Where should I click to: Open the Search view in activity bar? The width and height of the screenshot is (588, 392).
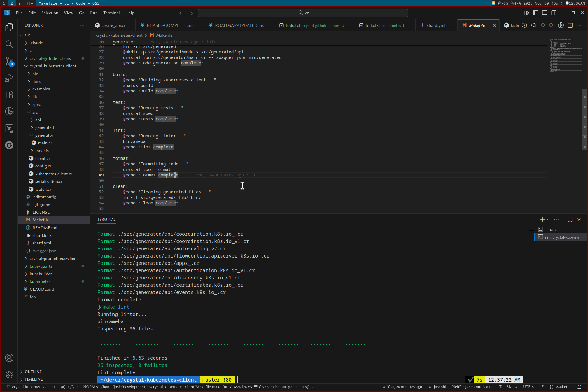[x=9, y=44]
